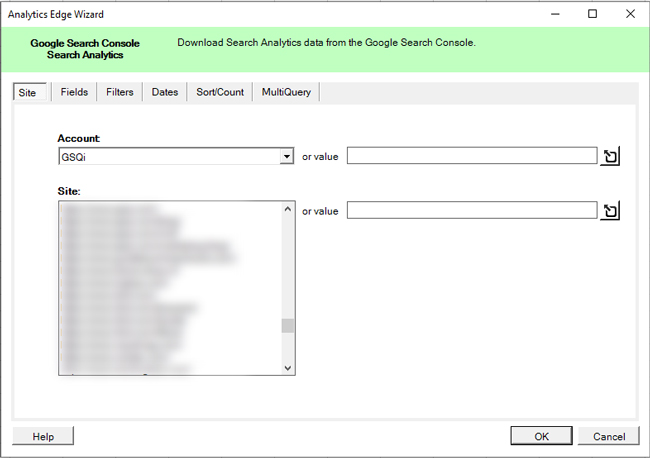This screenshot has height=458, width=650.
Task: Click the Account 'or value' text field
Action: [471, 156]
